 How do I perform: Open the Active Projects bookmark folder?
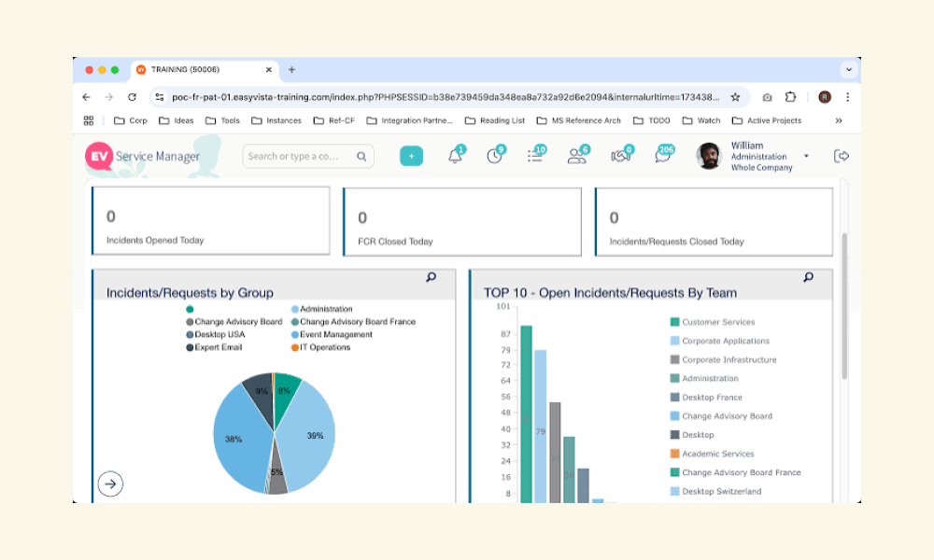(x=767, y=120)
